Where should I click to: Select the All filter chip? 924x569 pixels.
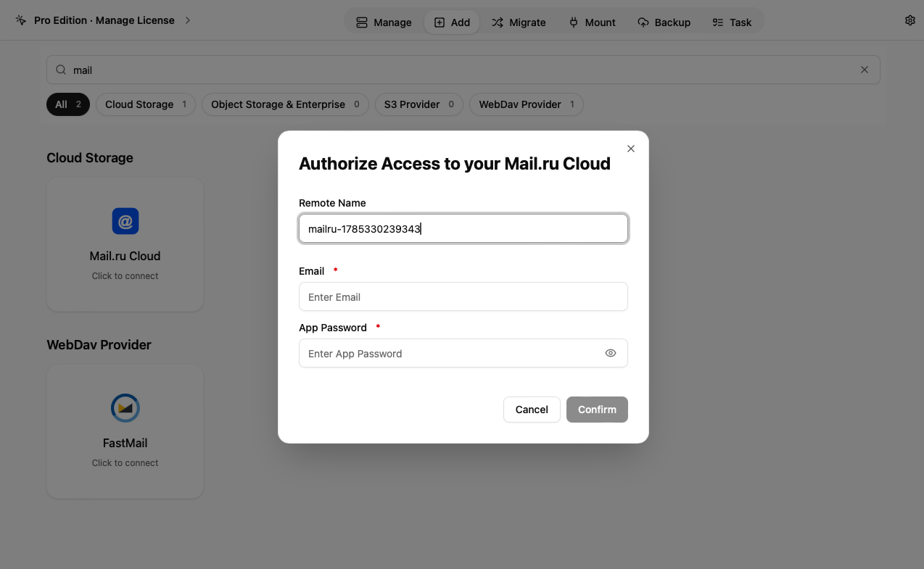pyautogui.click(x=68, y=104)
